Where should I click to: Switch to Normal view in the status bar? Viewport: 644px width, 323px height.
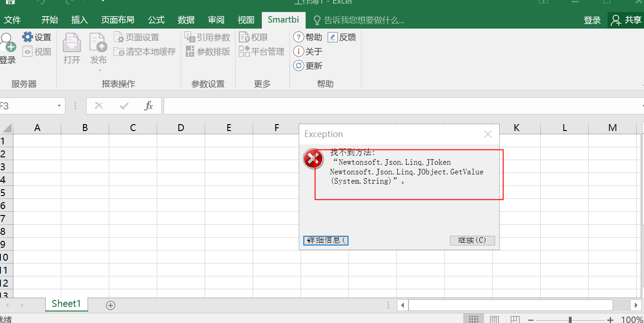(x=473, y=319)
